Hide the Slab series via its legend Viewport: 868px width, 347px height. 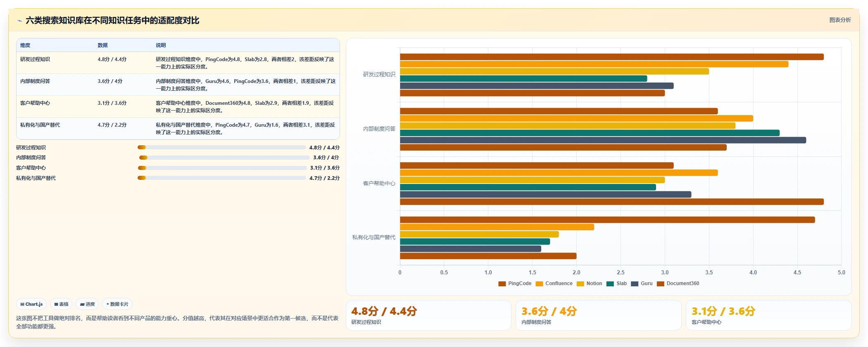[616, 284]
